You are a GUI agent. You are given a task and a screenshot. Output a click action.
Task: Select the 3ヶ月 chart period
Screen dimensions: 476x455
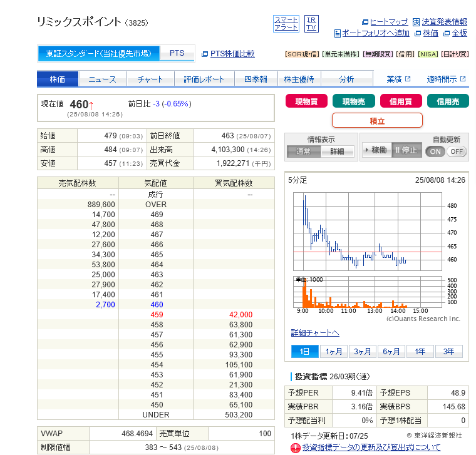point(363,351)
